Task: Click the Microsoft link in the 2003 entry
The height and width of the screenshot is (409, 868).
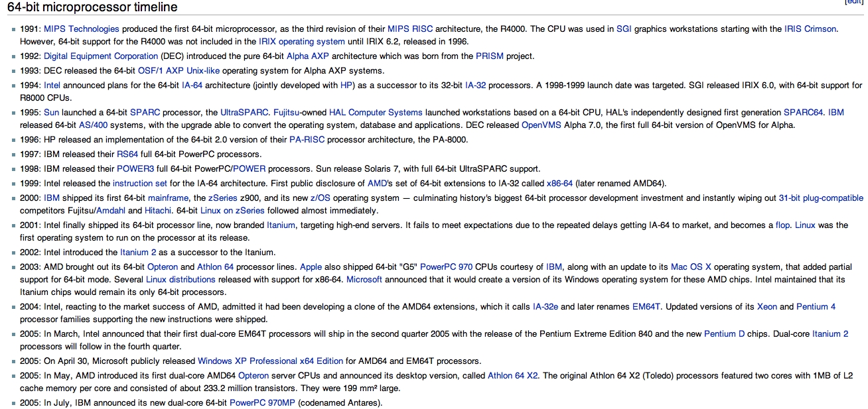Action: (364, 279)
